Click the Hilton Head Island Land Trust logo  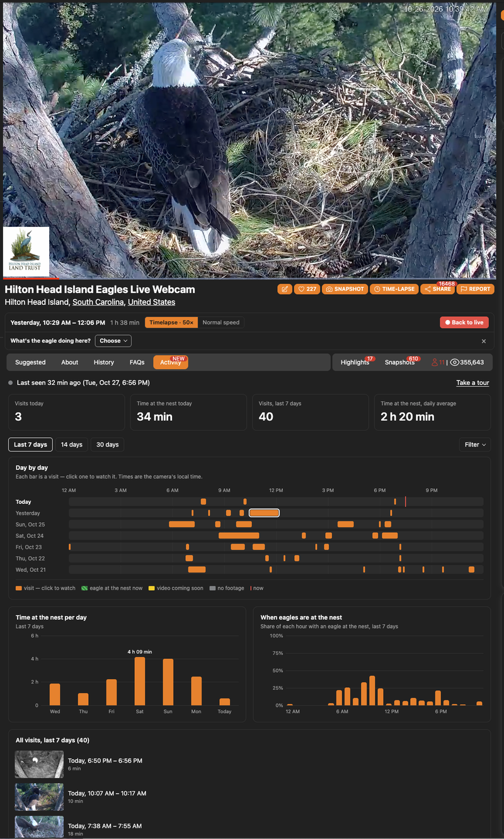pyautogui.click(x=26, y=251)
